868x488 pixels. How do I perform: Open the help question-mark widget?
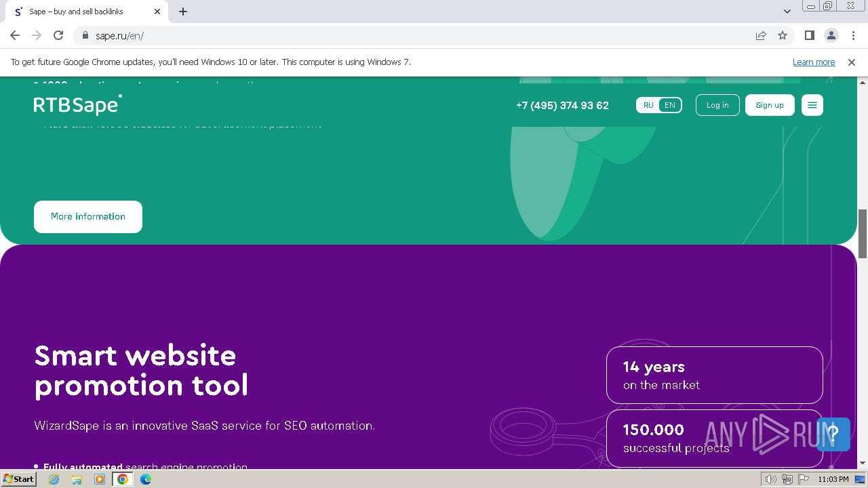point(833,434)
